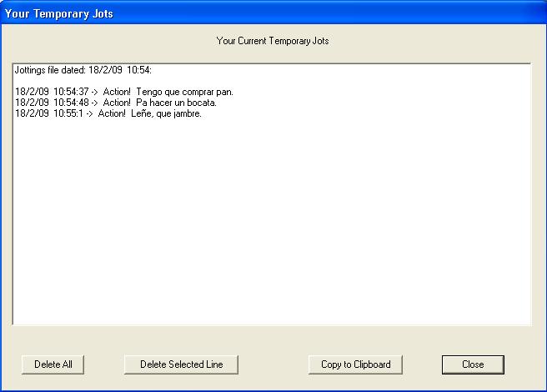The image size is (547, 392).
Task: Select 'Jottings file dated' header line
Action: point(83,70)
